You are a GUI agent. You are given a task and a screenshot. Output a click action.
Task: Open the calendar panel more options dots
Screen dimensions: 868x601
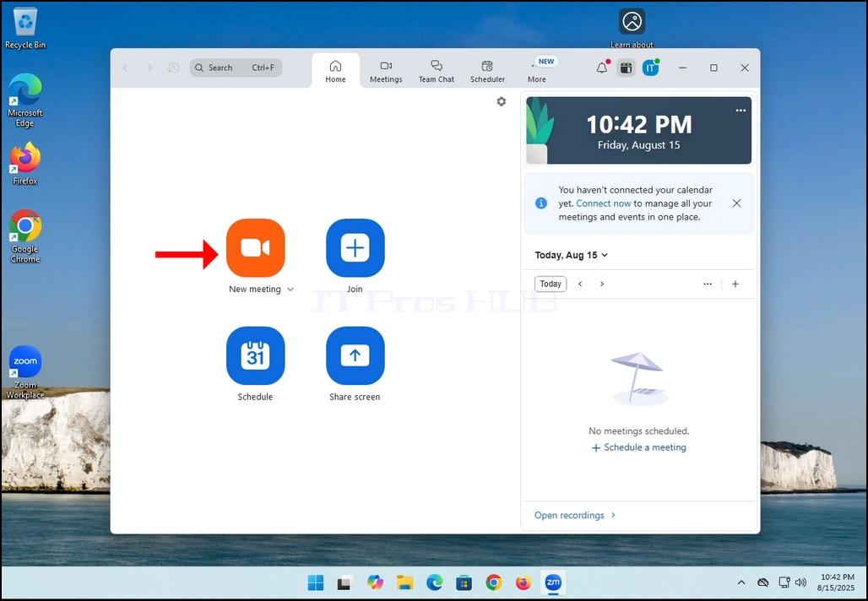pos(708,284)
